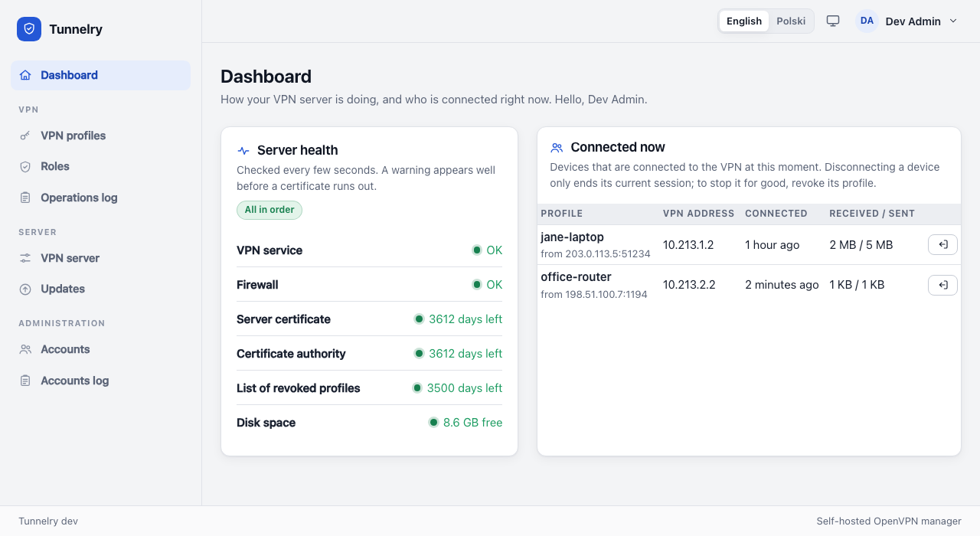Click the source address 198.51.100.7:1194
Screen dimensions: 980x536
606,294
